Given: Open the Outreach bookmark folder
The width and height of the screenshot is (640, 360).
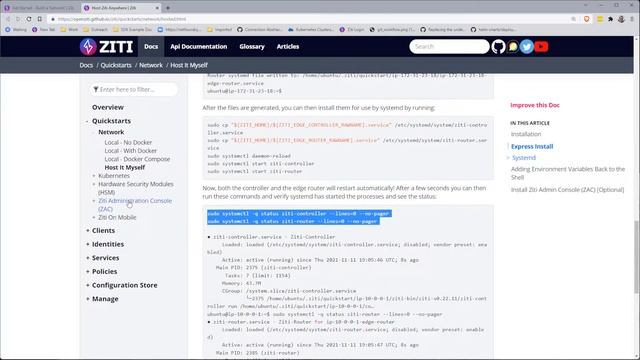Looking at the screenshot, I should click(x=95, y=29).
